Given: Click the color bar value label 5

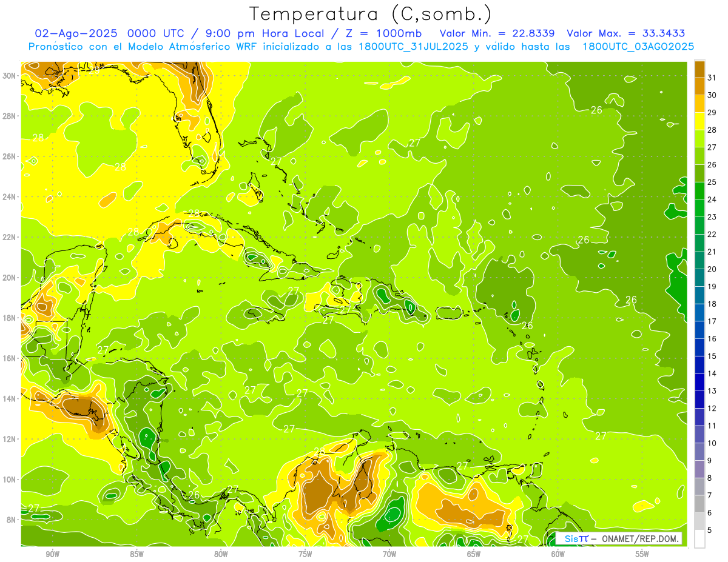Looking at the screenshot, I should 710,530.
